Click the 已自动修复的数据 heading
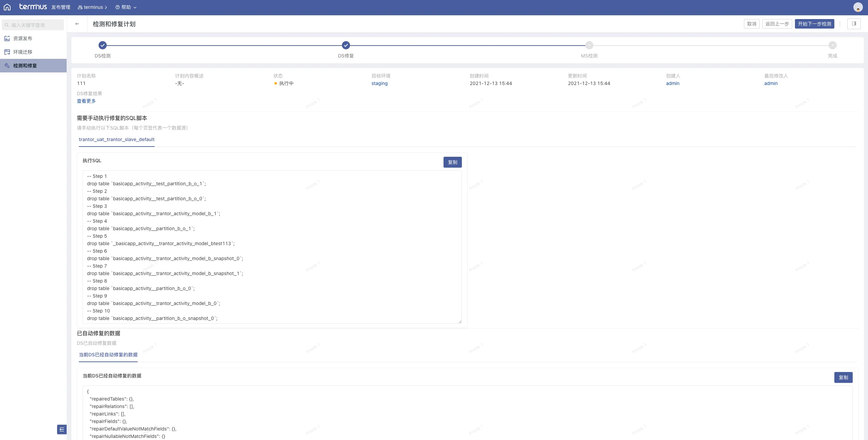868x440 pixels. pos(99,333)
